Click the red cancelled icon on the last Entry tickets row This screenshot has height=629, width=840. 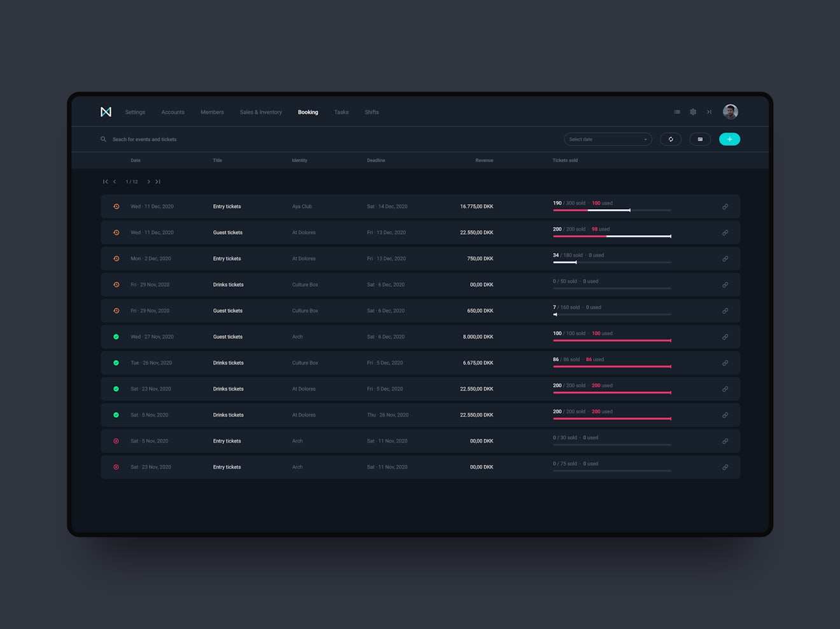(116, 467)
